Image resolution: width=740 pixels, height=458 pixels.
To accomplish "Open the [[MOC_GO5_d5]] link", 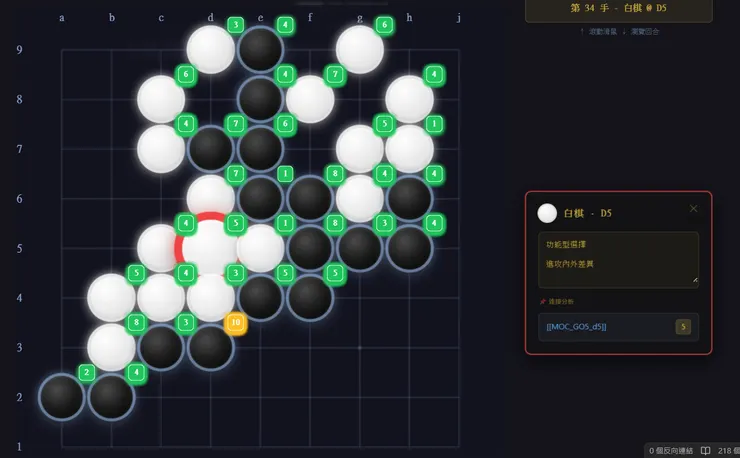I will (x=576, y=327).
